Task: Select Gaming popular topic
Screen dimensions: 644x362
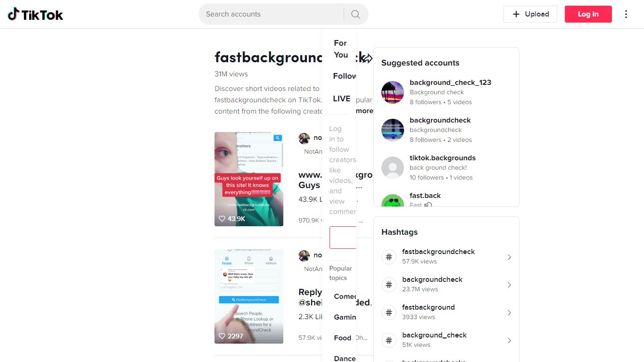Action: pos(345,317)
